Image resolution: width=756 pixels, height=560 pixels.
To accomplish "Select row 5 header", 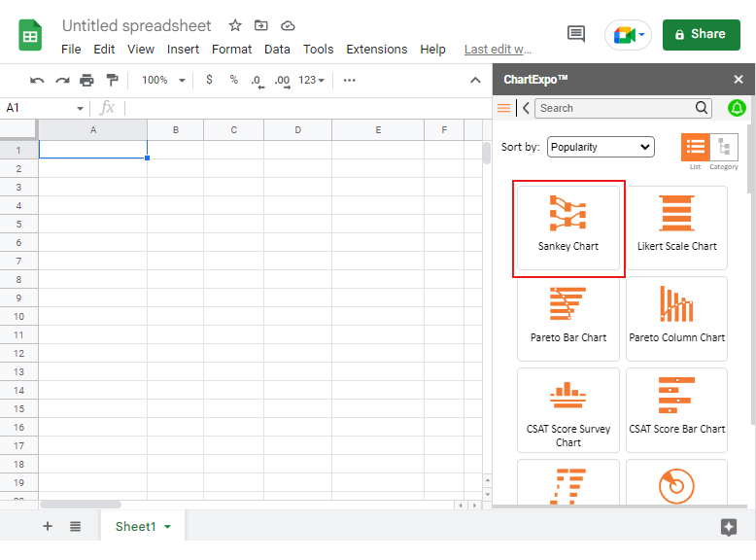I will (18, 224).
